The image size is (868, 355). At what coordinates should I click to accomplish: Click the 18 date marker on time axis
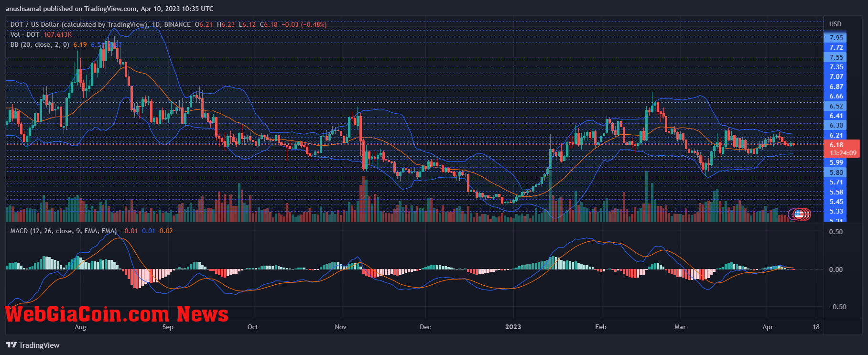tap(816, 327)
